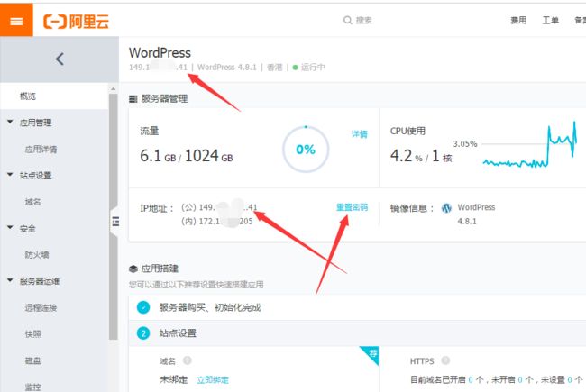Open 防火墙 in the sidebar
The height and width of the screenshot is (392, 586).
point(37,255)
